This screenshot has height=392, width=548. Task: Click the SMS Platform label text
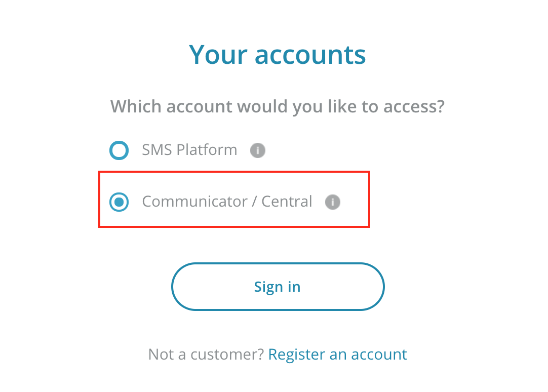coord(189,150)
